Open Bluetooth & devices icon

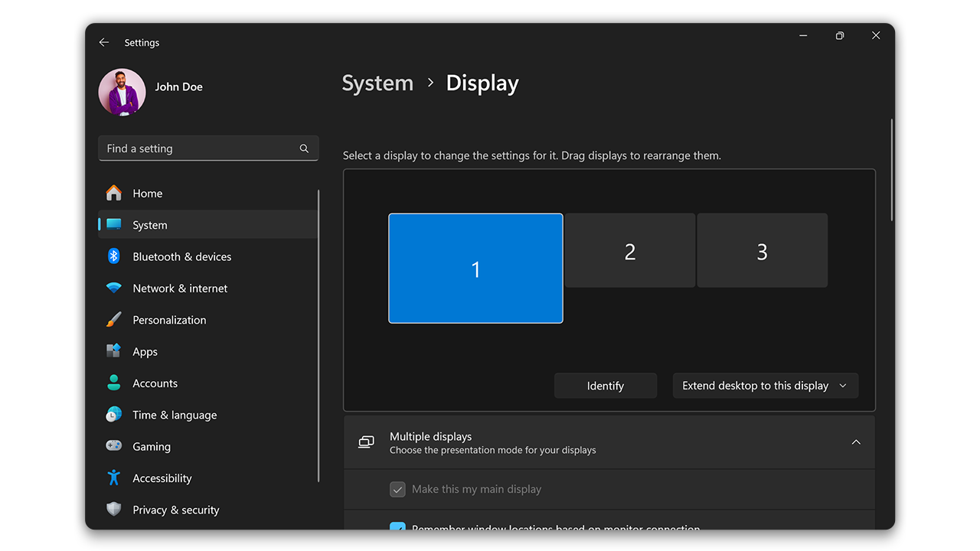point(113,256)
